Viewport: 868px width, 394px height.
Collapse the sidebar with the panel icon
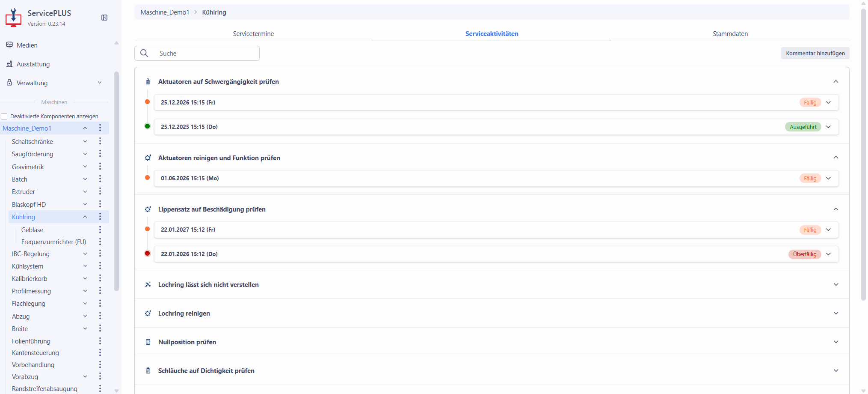click(104, 18)
